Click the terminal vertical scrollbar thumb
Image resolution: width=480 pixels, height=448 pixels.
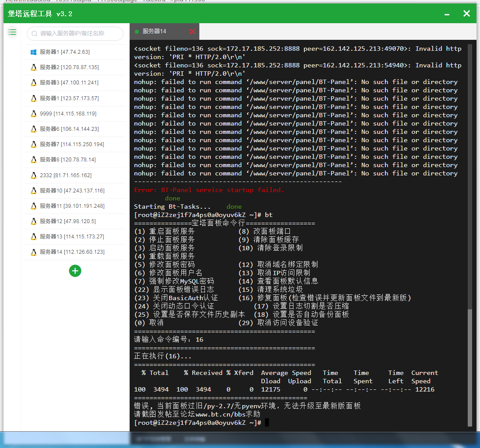[x=470, y=367]
